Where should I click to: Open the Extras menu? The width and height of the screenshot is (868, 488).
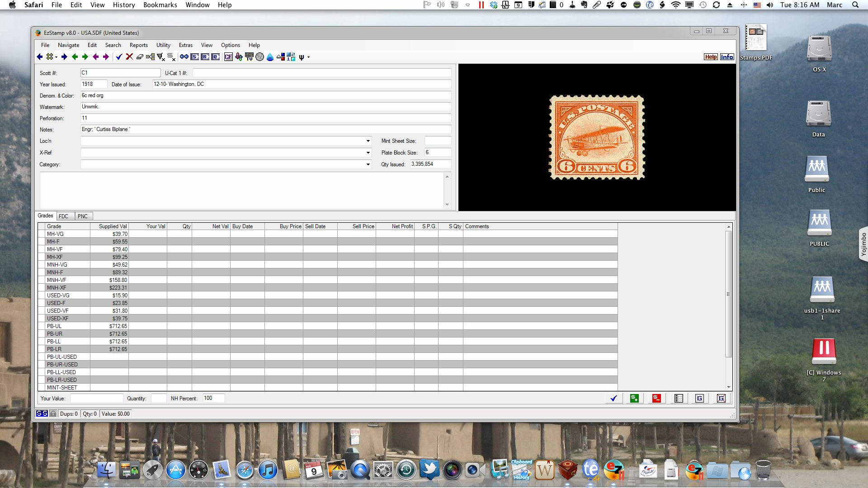(x=185, y=45)
